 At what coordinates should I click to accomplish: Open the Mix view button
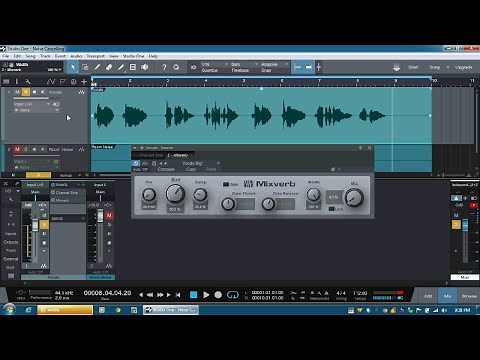click(447, 296)
